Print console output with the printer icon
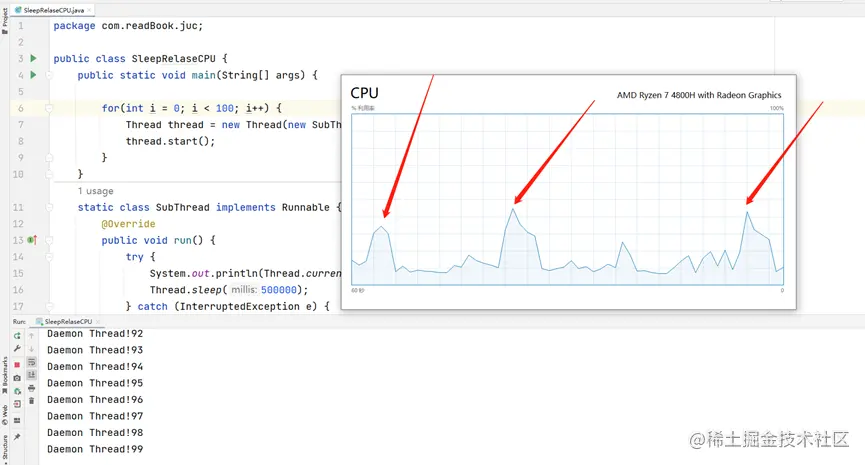Viewport: 865px width, 465px height. 31,388
